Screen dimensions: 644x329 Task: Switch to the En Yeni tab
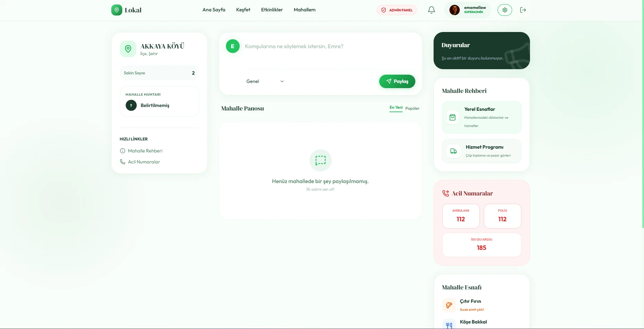(x=396, y=108)
